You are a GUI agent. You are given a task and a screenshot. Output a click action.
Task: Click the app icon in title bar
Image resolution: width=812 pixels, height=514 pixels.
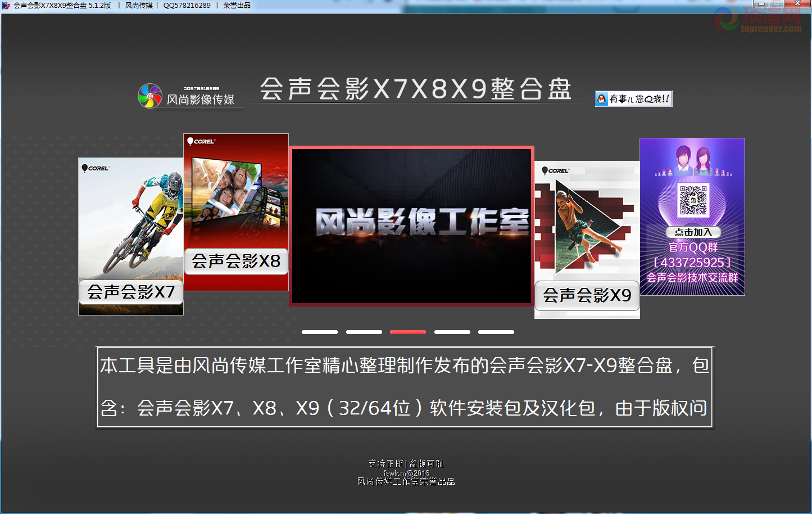point(6,5)
